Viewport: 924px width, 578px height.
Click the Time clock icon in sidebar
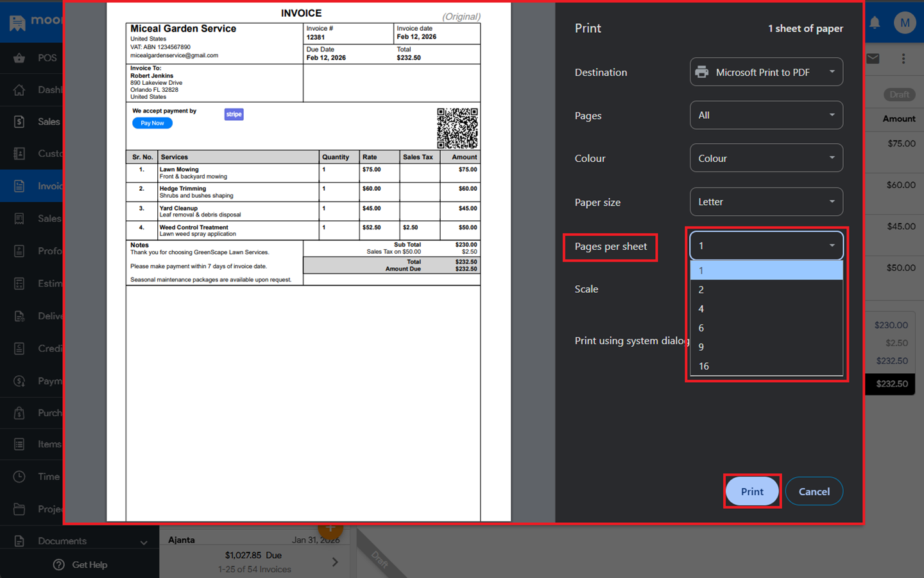pyautogui.click(x=19, y=477)
